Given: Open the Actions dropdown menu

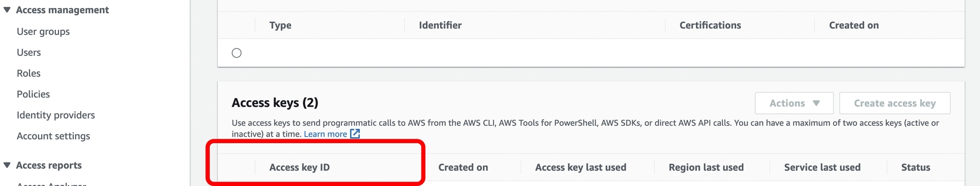Looking at the screenshot, I should coord(794,103).
